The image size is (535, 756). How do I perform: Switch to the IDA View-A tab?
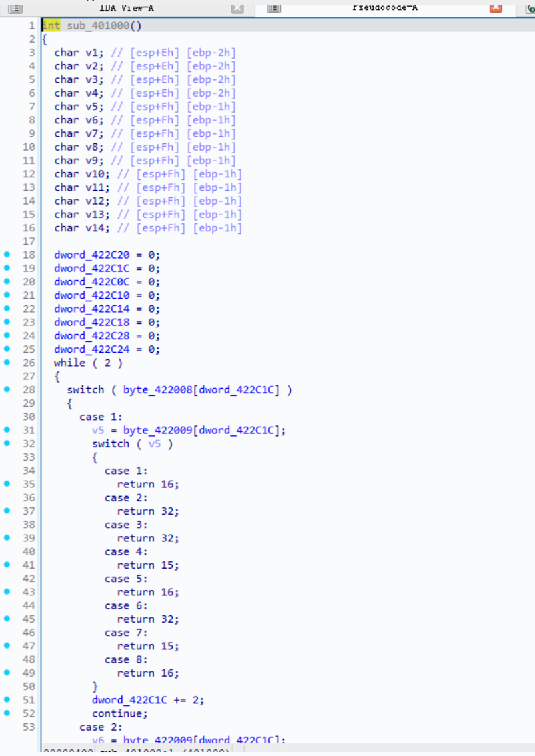point(127,8)
